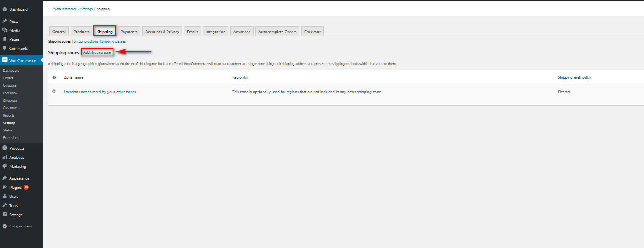644x248 pixels.
Task: Open the Facebook submenu item
Action: point(10,93)
